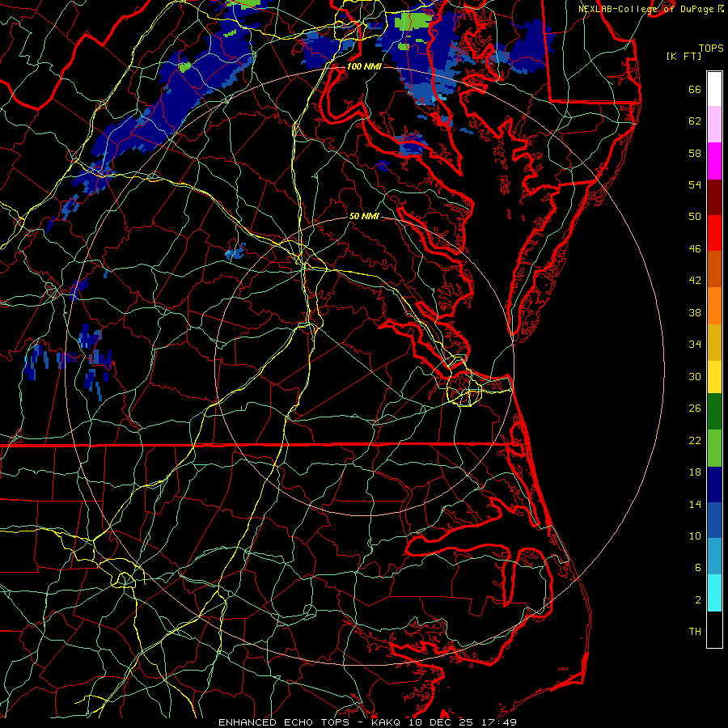Screen dimensions: 728x728
Task: Click the TH legend label
Action: [x=695, y=632]
